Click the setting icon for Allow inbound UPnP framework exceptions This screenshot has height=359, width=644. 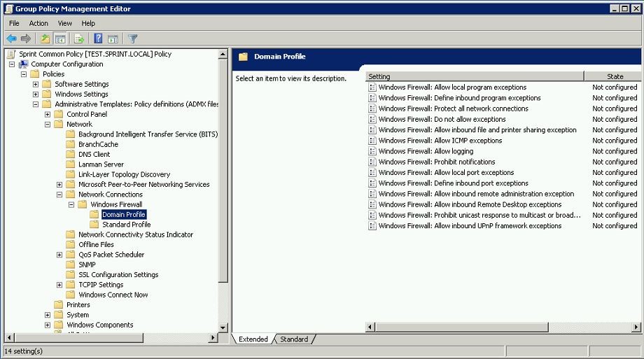[x=372, y=225]
